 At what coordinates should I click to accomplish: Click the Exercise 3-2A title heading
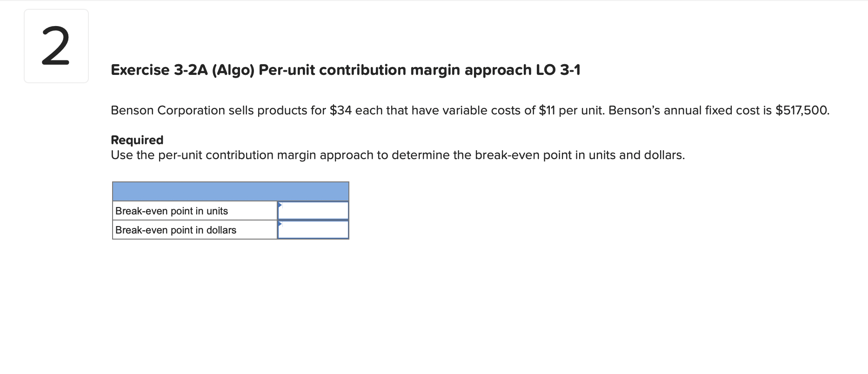pos(346,70)
